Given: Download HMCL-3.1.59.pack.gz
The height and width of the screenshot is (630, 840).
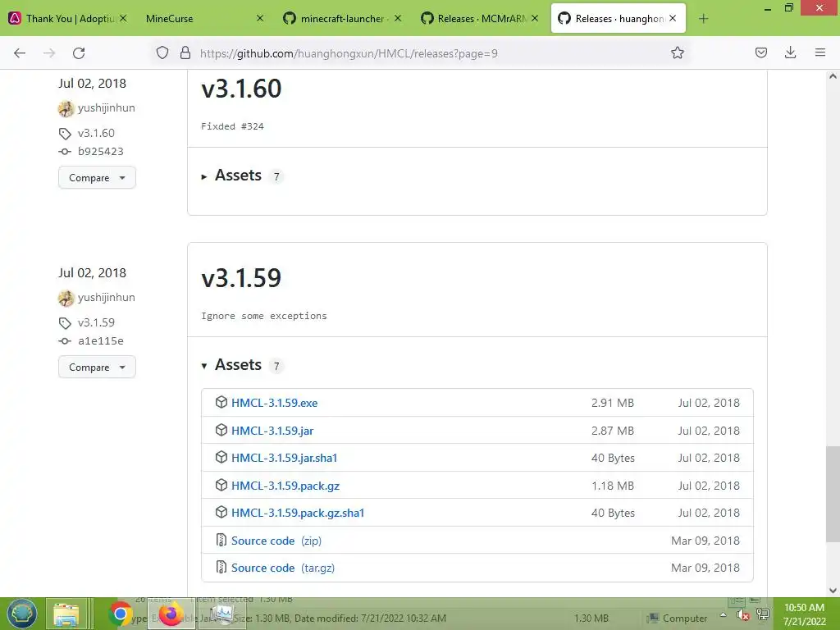Looking at the screenshot, I should 285,486.
